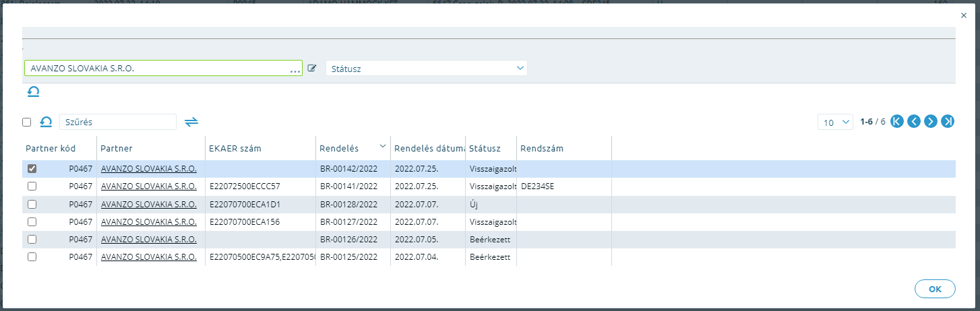The width and height of the screenshot is (980, 311).
Task: Uncheck the BR-00142/2022 row checkbox
Action: pyautogui.click(x=32, y=169)
